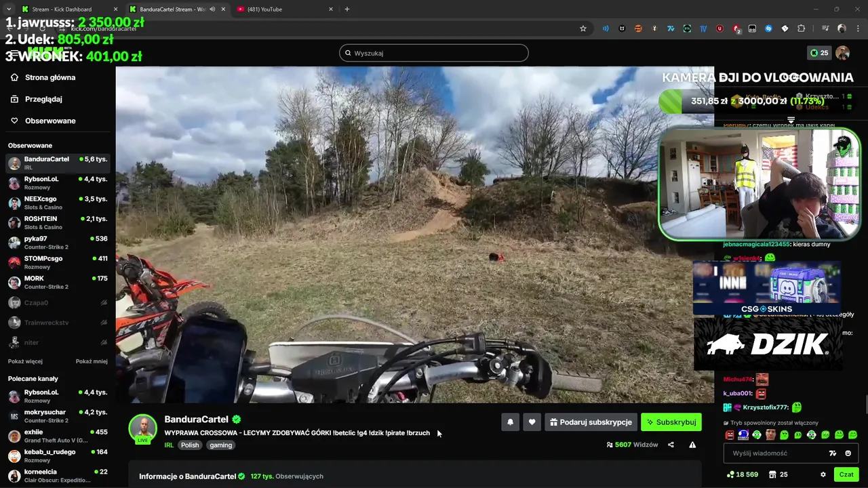The image size is (868, 488).
Task: Click the Kicks balance showing 25
Action: point(819,53)
